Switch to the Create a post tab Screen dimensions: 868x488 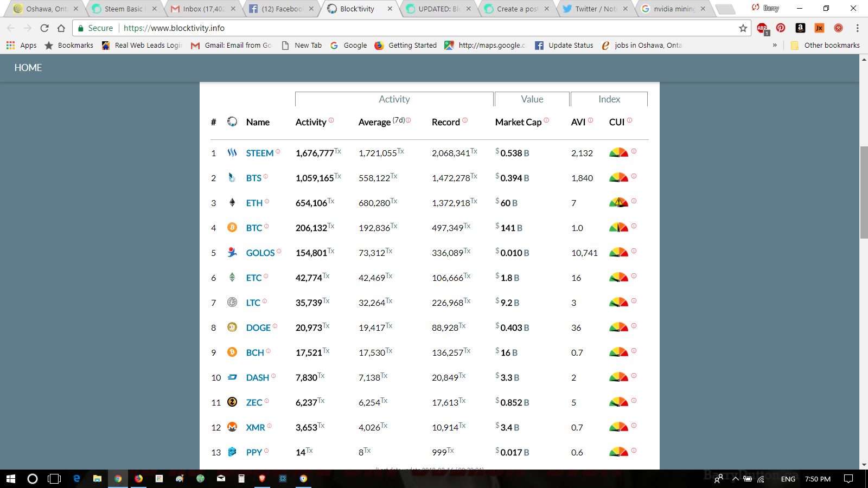pyautogui.click(x=517, y=9)
